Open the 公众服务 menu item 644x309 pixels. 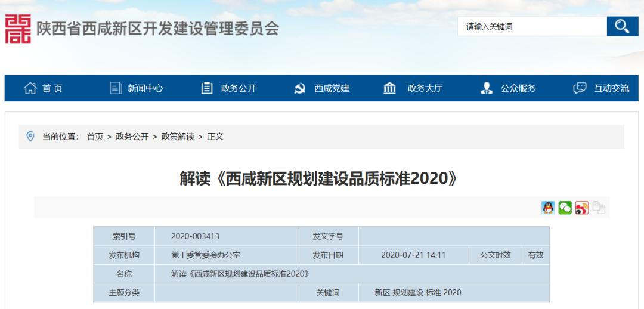pos(518,88)
